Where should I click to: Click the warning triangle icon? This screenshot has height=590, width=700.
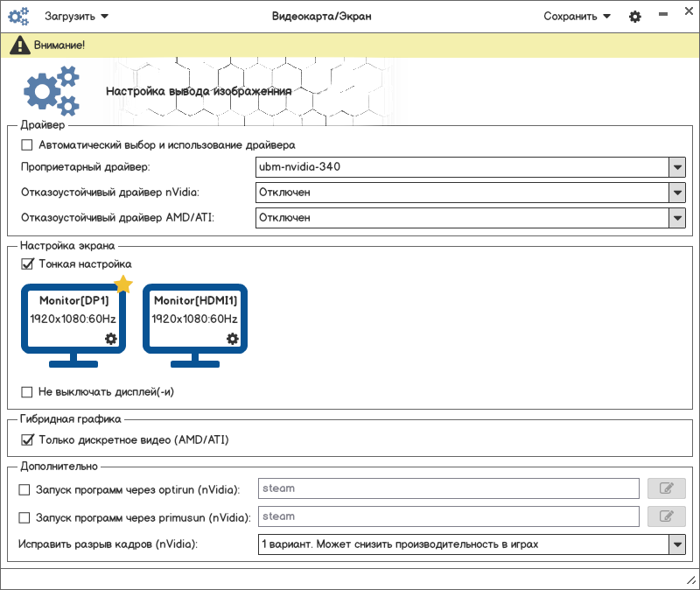coord(19,46)
